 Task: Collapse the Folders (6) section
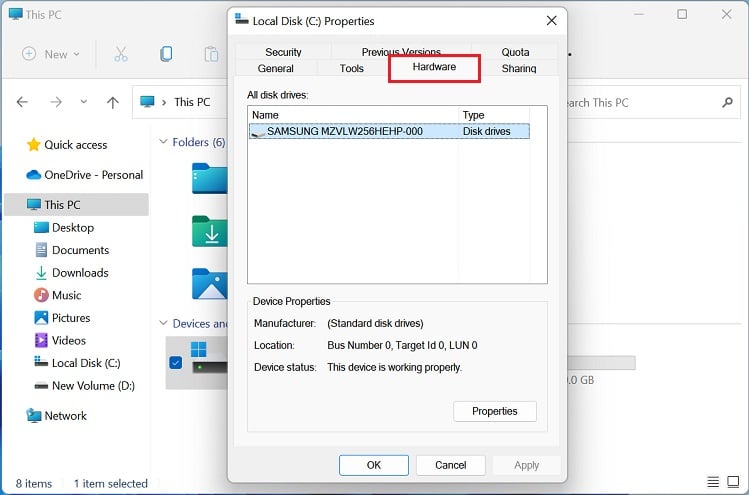point(163,142)
